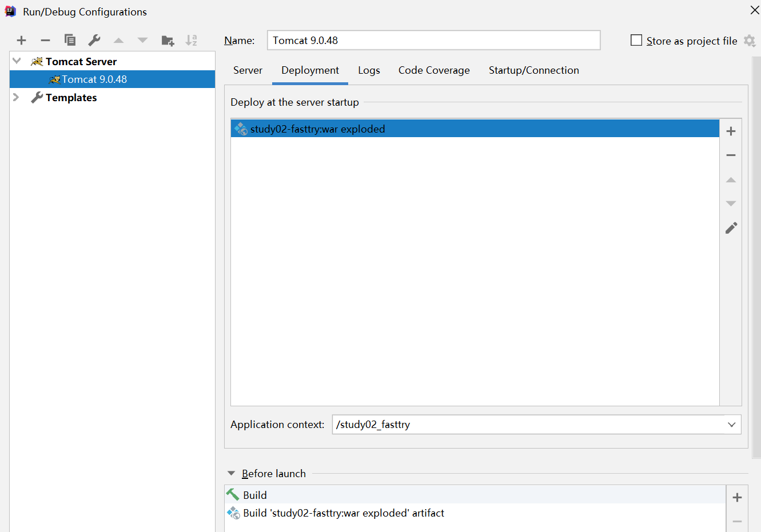This screenshot has height=532, width=761.
Task: Collapse the Before launch section
Action: [231, 473]
